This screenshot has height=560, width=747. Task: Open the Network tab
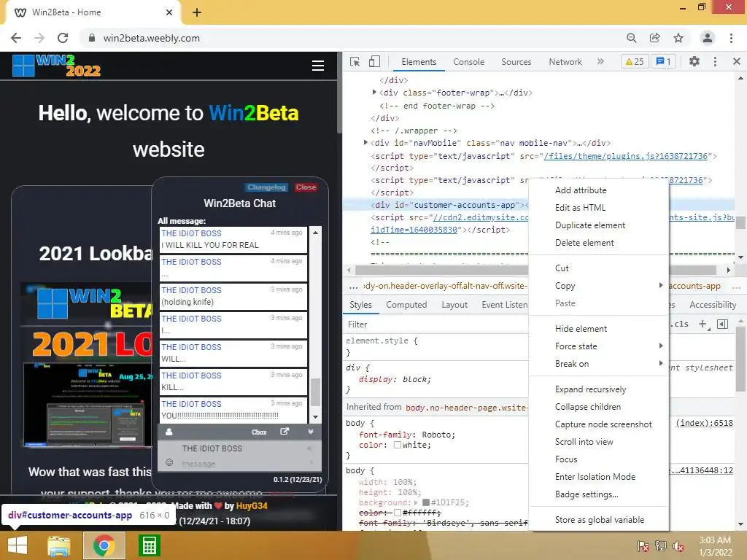[x=565, y=62]
